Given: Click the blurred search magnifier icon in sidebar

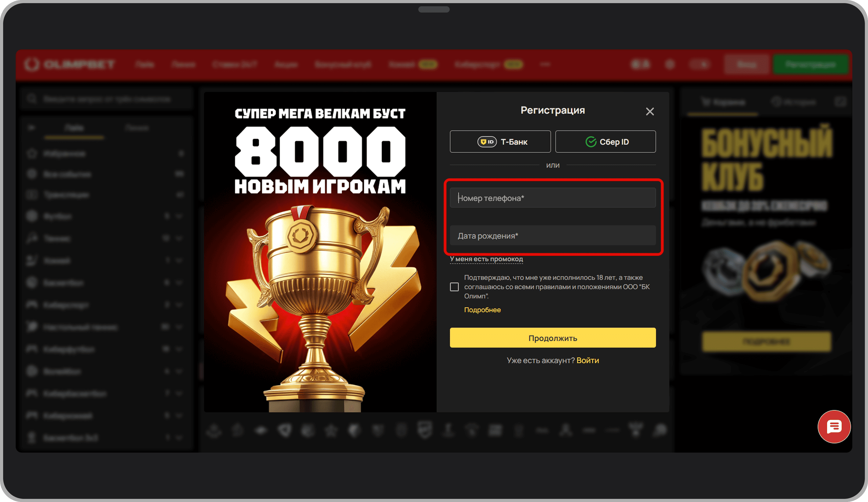Looking at the screenshot, I should [32, 99].
